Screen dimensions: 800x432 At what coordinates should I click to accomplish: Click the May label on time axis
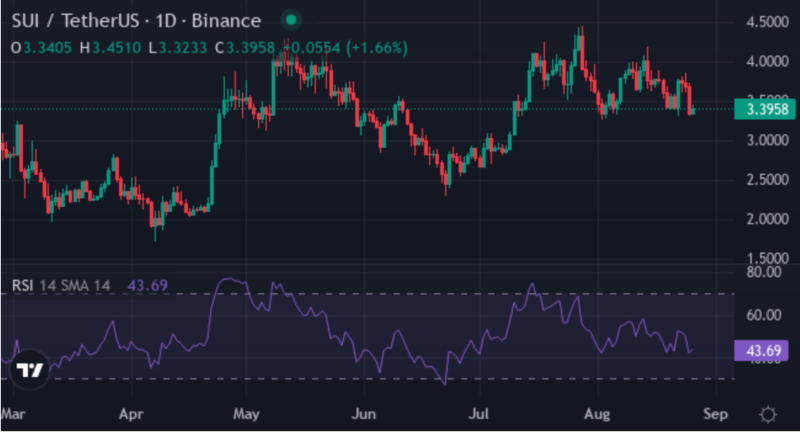pyautogui.click(x=246, y=414)
